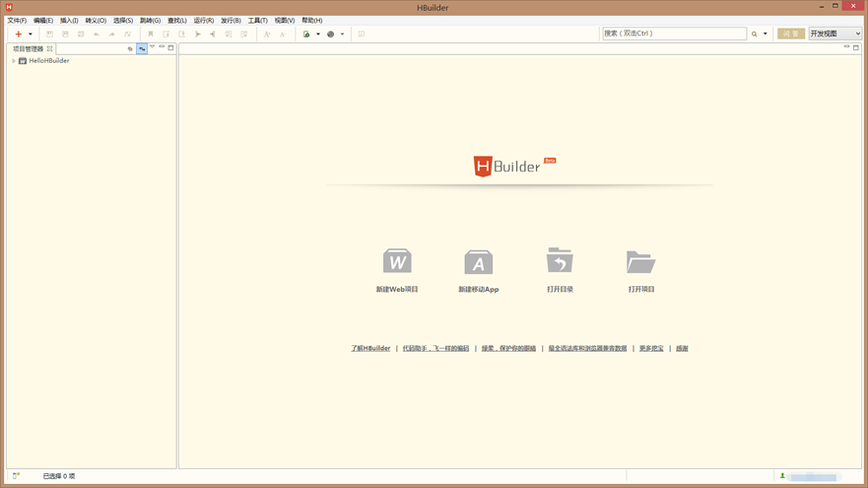
Task: Select the HelloHBuilder project
Action: click(49, 61)
